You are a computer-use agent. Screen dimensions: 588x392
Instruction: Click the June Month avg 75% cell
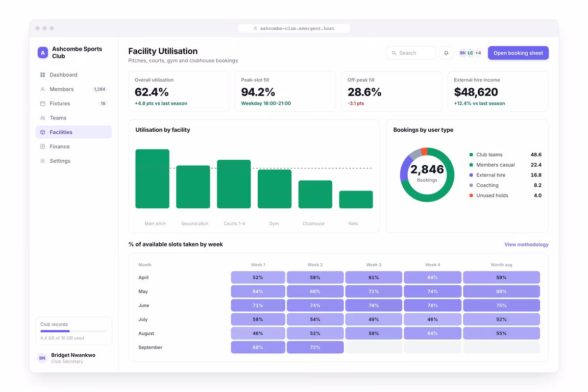(x=501, y=305)
